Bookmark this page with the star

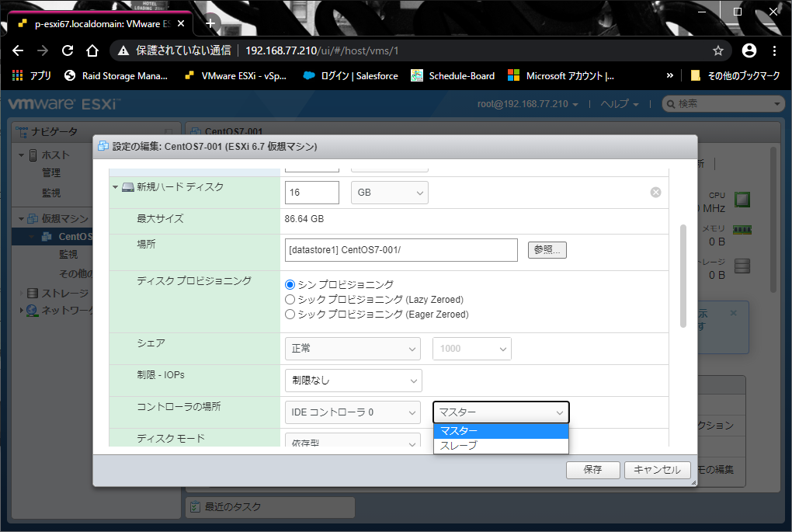click(x=717, y=50)
